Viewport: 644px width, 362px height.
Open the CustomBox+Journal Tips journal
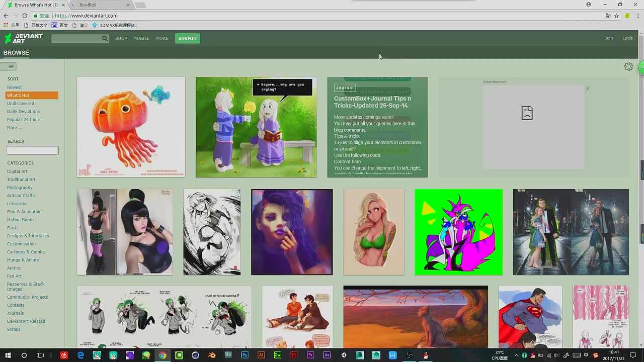pos(377,127)
